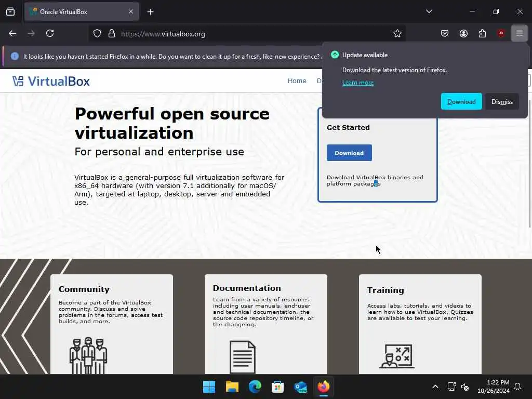Image resolution: width=532 pixels, height=399 pixels.
Task: View site security padlock info
Action: click(112, 34)
